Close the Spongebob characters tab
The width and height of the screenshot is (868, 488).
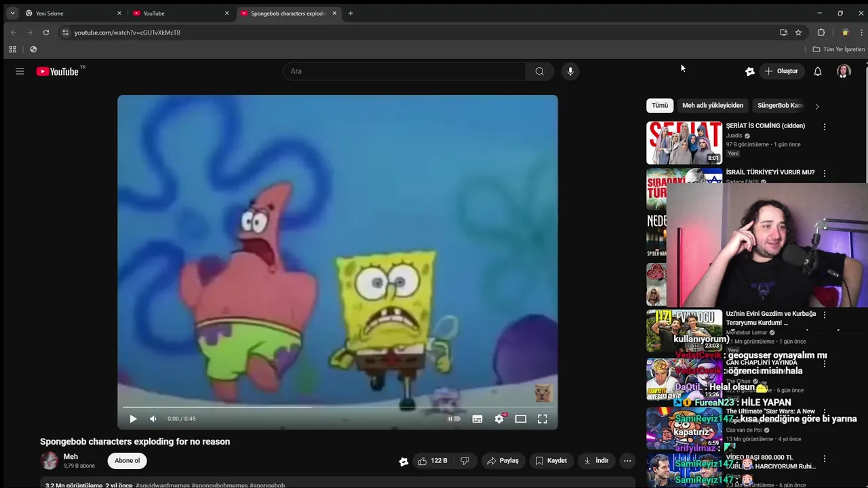pos(334,13)
